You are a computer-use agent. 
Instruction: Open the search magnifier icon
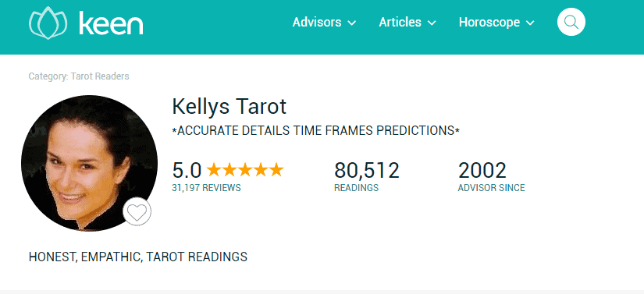click(571, 22)
